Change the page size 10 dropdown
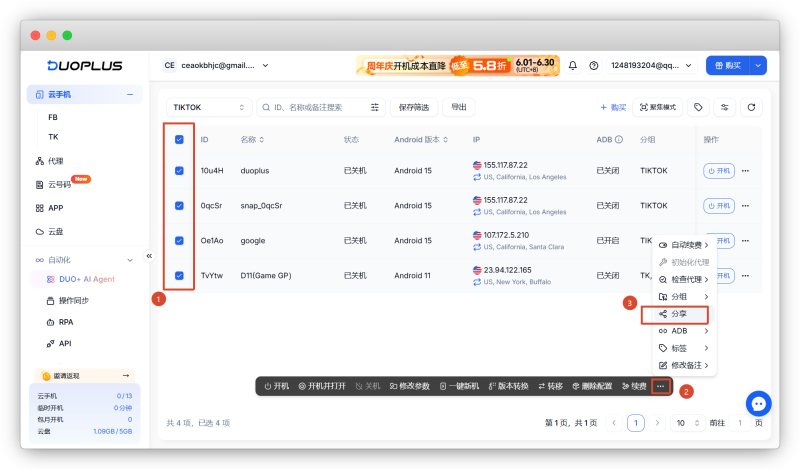This screenshot has width=800, height=469. 687,423
